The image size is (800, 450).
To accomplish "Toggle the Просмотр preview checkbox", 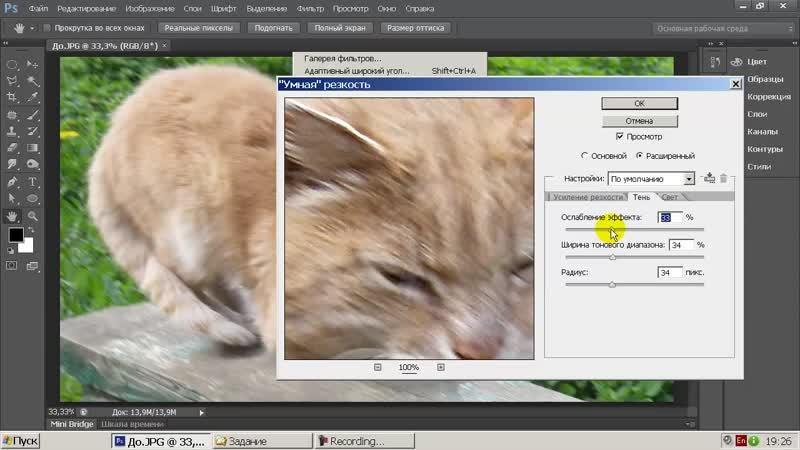I will pos(621,136).
